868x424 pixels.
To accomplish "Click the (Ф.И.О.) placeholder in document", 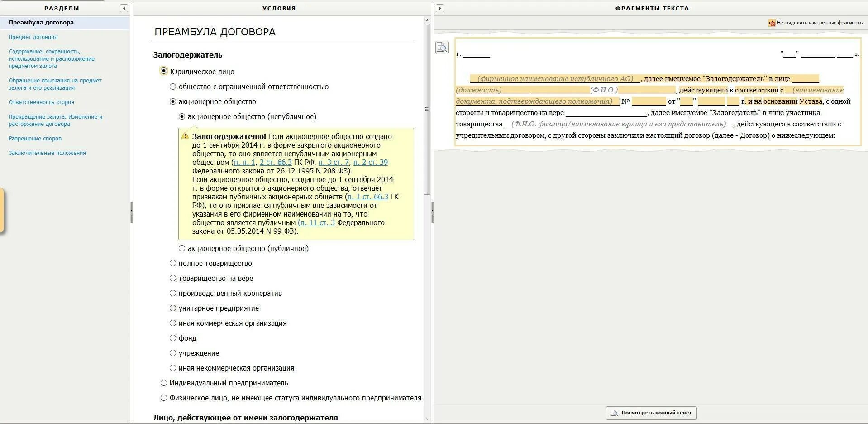I will (x=604, y=90).
